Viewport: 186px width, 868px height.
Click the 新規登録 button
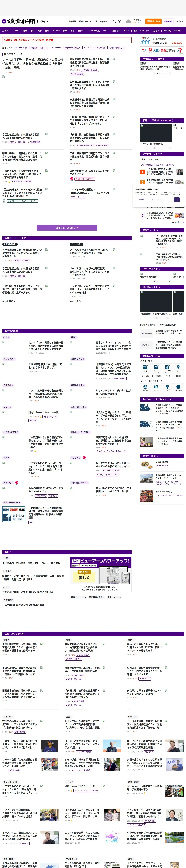(168, 21)
